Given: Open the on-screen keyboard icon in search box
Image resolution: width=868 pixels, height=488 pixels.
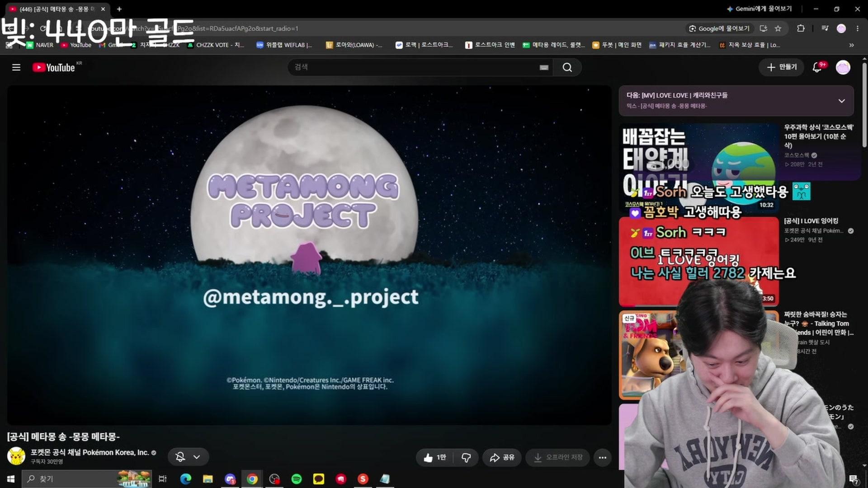Looking at the screenshot, I should (x=544, y=67).
